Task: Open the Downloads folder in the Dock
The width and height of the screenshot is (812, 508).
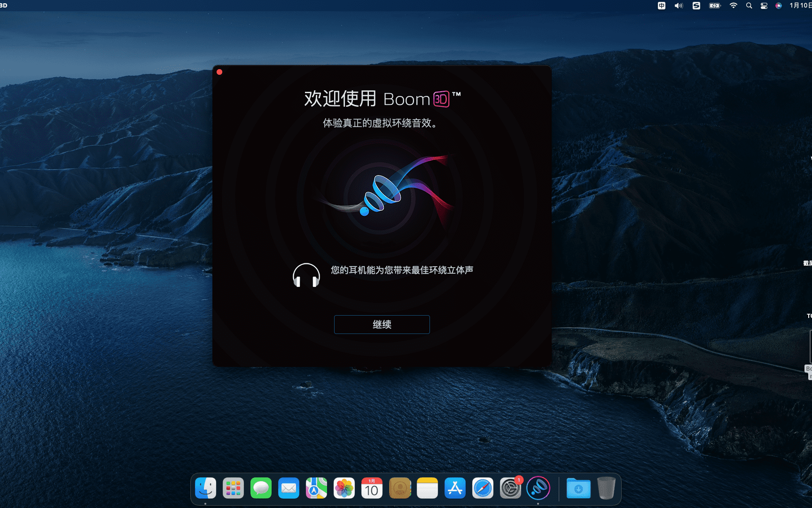Action: (579, 488)
